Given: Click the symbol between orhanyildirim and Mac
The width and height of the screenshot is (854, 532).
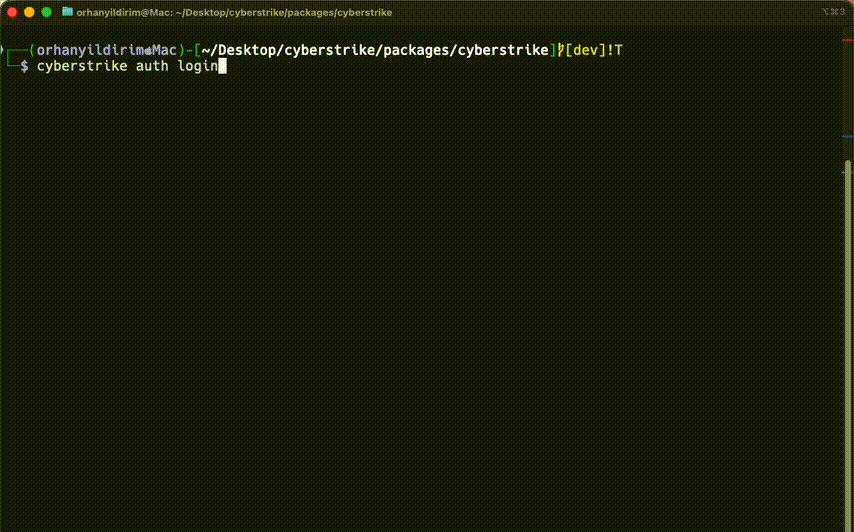Looking at the screenshot, I should 147,50.
